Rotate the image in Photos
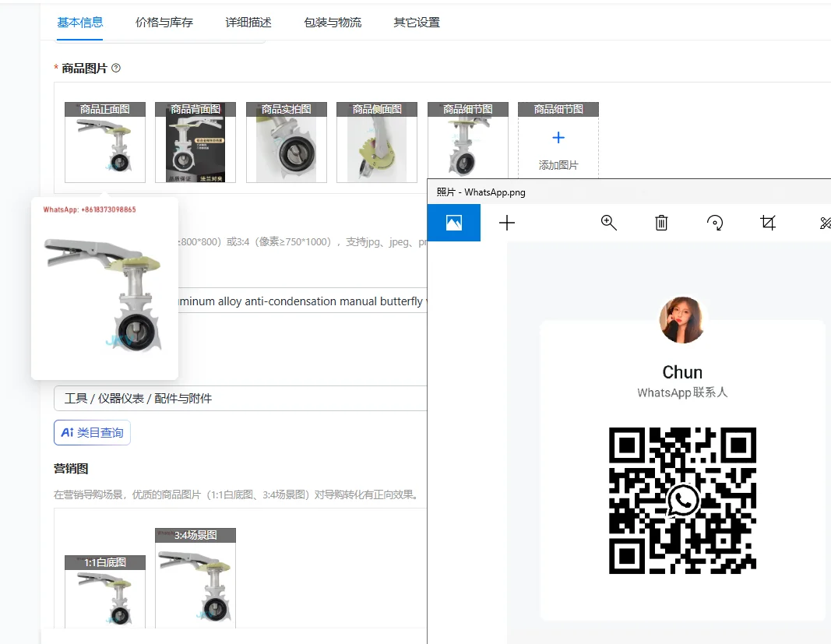 [715, 223]
